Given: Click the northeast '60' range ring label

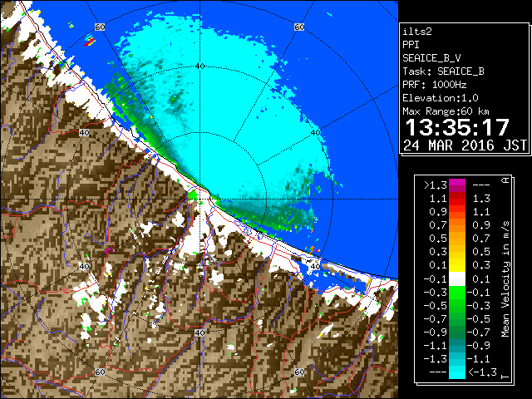Looking at the screenshot, I should point(299,27).
